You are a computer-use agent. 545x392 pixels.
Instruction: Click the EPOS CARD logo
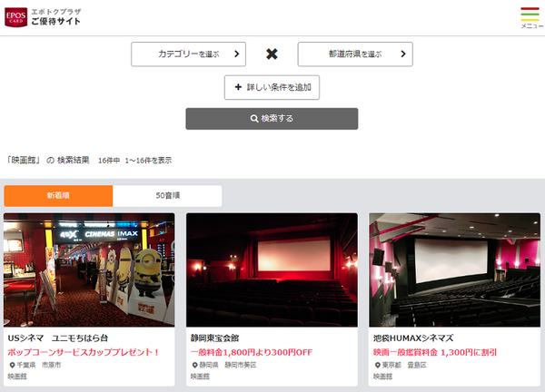coord(16,17)
